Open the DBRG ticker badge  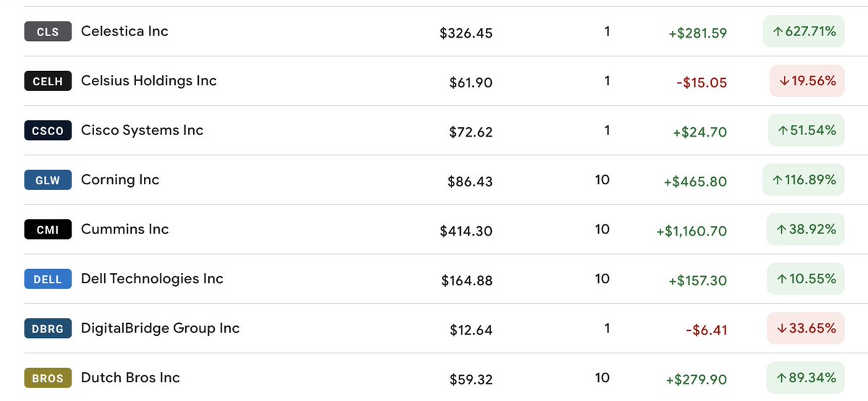[x=48, y=329]
